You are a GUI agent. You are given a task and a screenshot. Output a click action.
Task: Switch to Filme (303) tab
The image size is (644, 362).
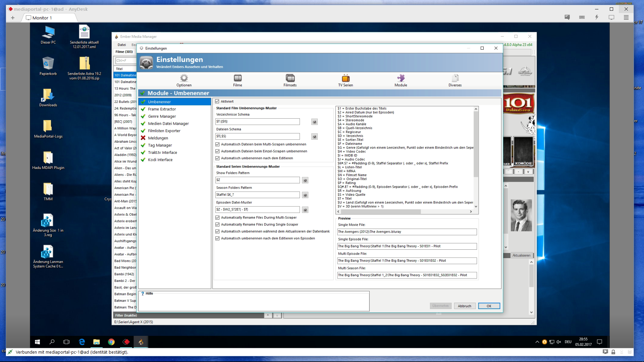click(124, 52)
